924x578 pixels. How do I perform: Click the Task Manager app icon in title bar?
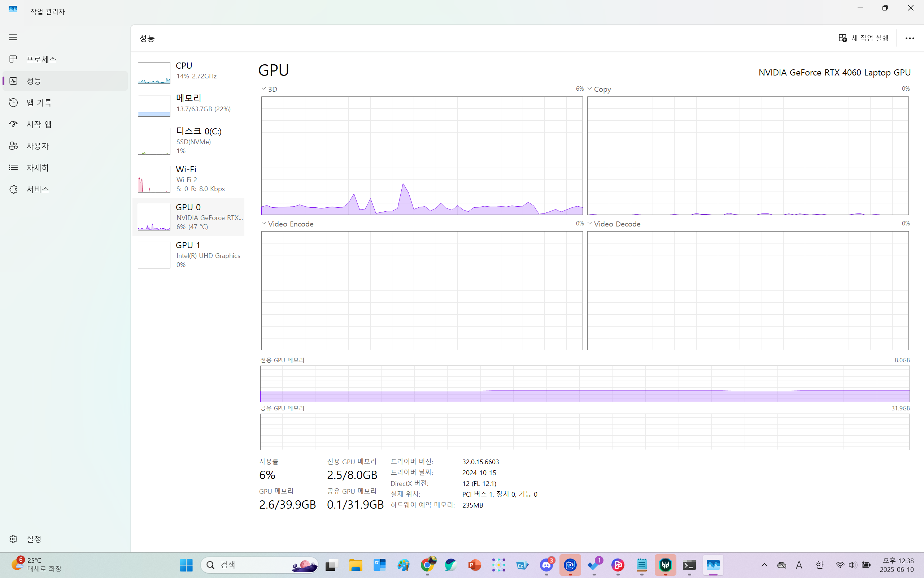pyautogui.click(x=13, y=9)
